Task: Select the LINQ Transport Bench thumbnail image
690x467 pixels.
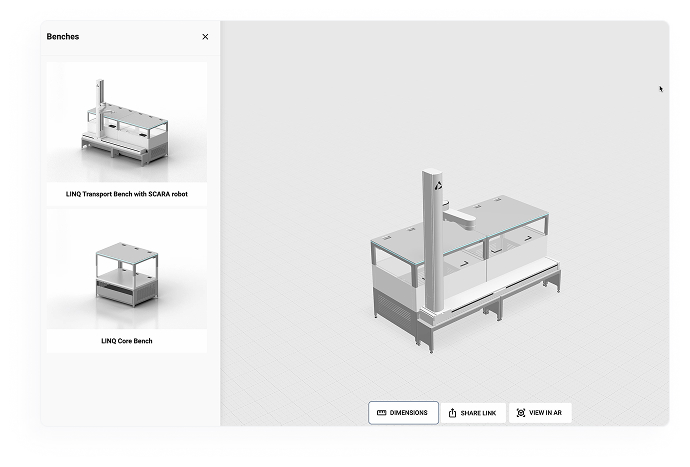Action: click(x=126, y=122)
